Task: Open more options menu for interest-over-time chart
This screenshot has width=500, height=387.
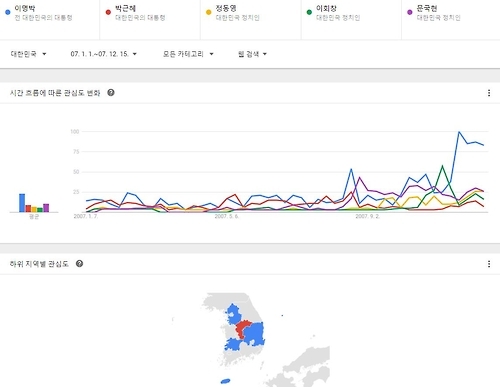Action: click(x=489, y=93)
